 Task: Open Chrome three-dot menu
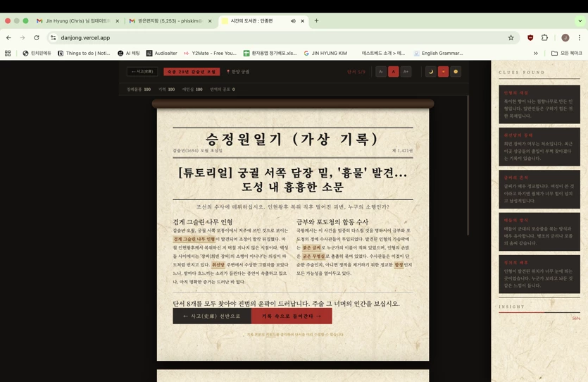coord(580,37)
